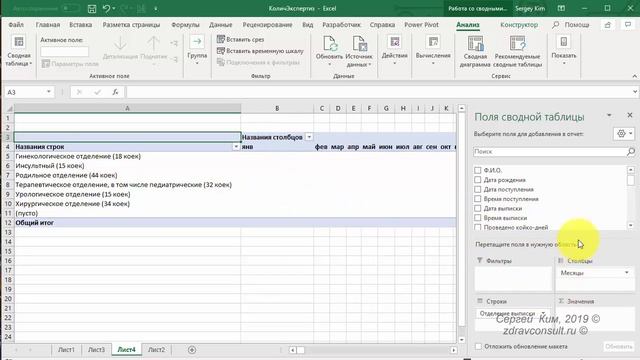Image resolution: width=640 pixels, height=360 pixels.
Task: Switch to the Конструктор tab
Action: (519, 25)
